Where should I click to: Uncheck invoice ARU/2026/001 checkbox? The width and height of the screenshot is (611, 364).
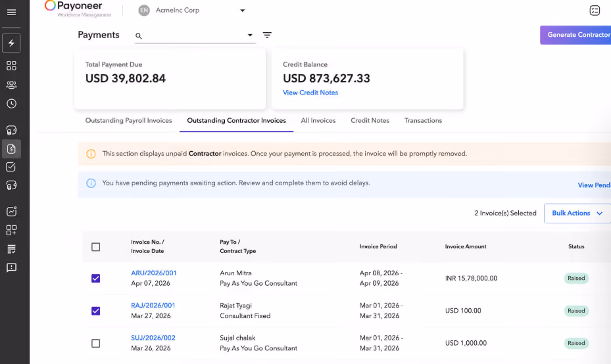[x=95, y=279]
